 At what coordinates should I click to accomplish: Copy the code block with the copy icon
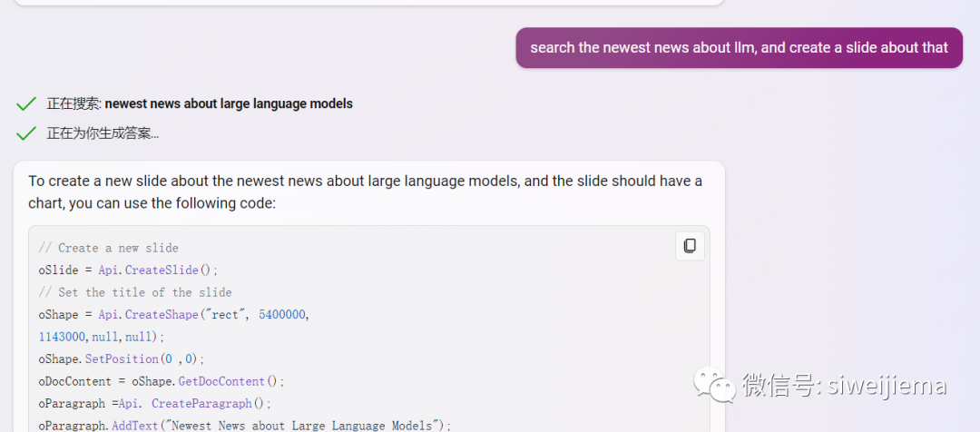(690, 246)
